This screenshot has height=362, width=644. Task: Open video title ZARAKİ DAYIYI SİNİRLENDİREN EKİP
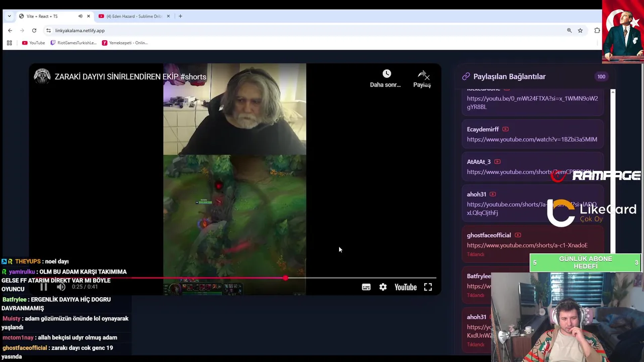click(x=130, y=77)
